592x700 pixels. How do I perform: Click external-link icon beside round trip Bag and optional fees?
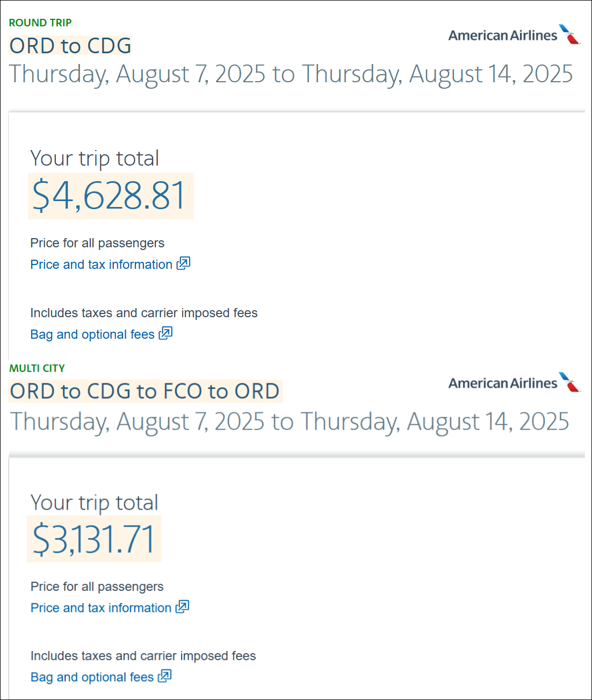165,333
